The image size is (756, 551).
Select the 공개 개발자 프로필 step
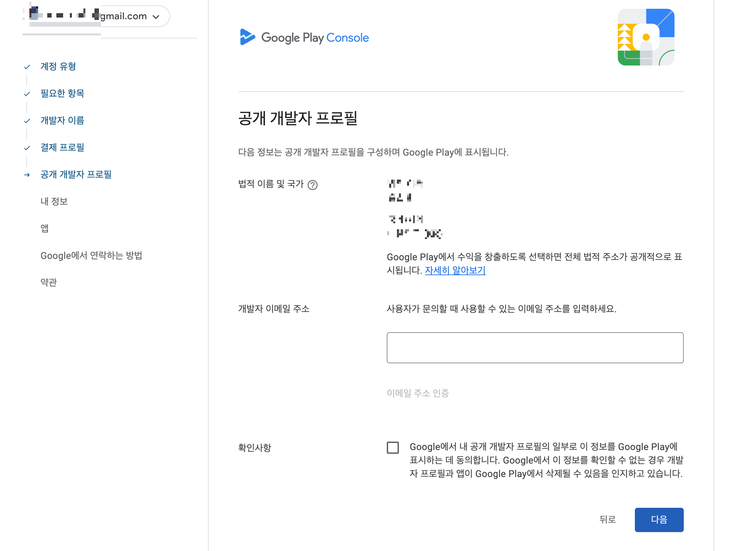76,174
